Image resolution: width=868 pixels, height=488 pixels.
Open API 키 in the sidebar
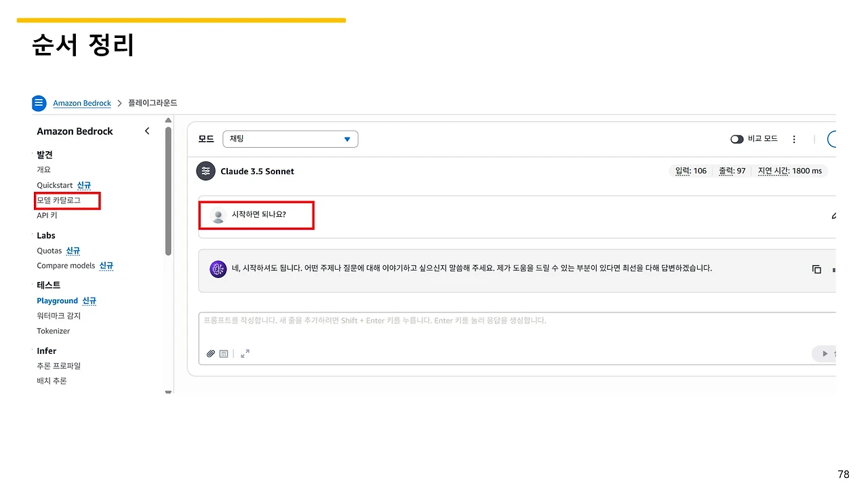click(47, 216)
